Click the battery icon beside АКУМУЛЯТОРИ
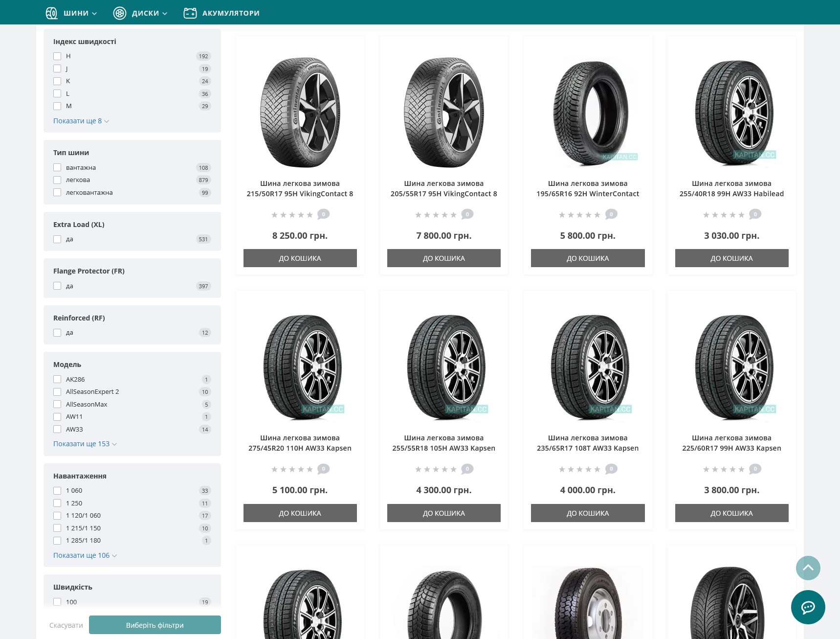Image resolution: width=840 pixels, height=639 pixels. [190, 13]
